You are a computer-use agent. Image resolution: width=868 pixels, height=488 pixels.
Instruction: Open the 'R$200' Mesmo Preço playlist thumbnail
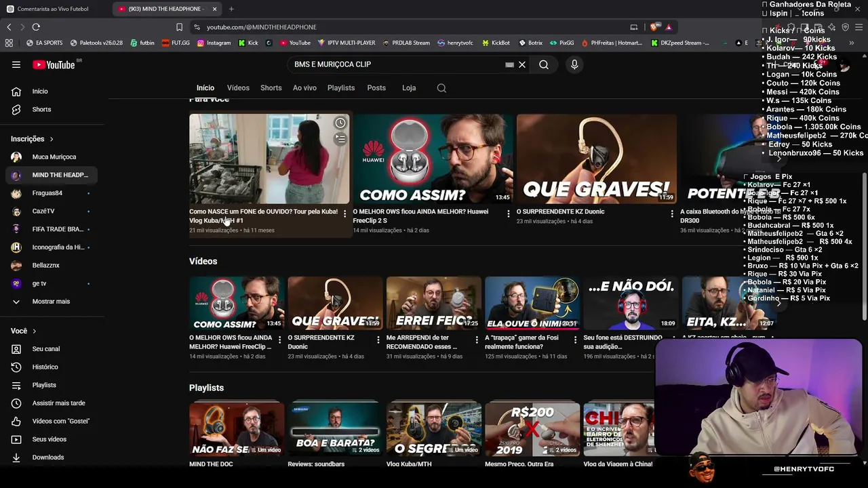532,429
